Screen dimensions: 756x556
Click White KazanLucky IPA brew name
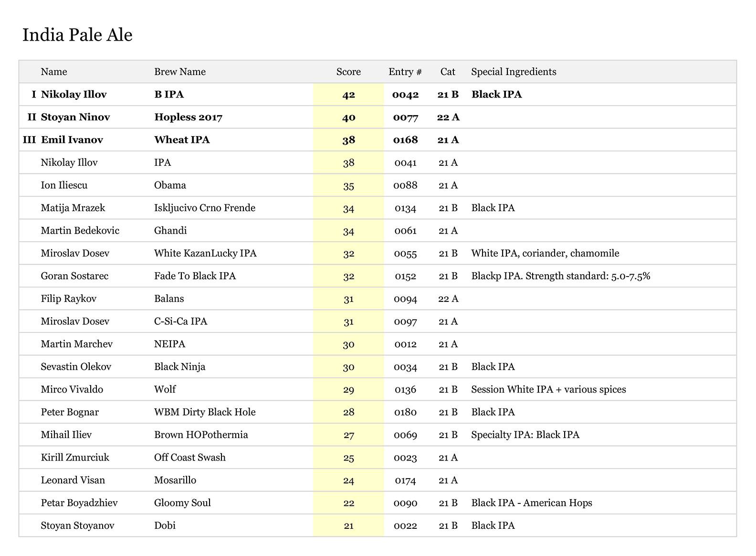pyautogui.click(x=205, y=254)
